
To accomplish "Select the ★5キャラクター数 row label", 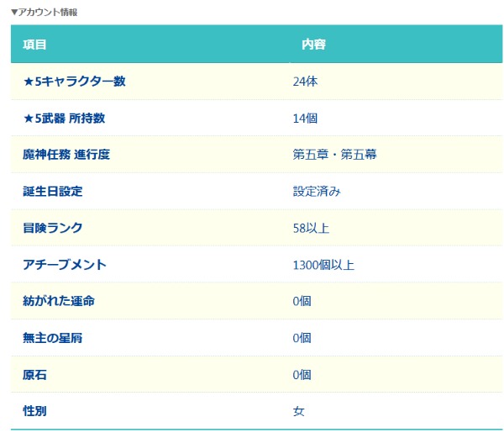I will [x=74, y=82].
